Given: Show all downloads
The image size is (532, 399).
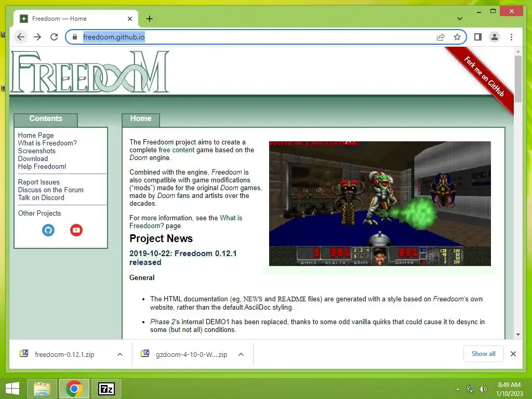Looking at the screenshot, I should pos(484,354).
